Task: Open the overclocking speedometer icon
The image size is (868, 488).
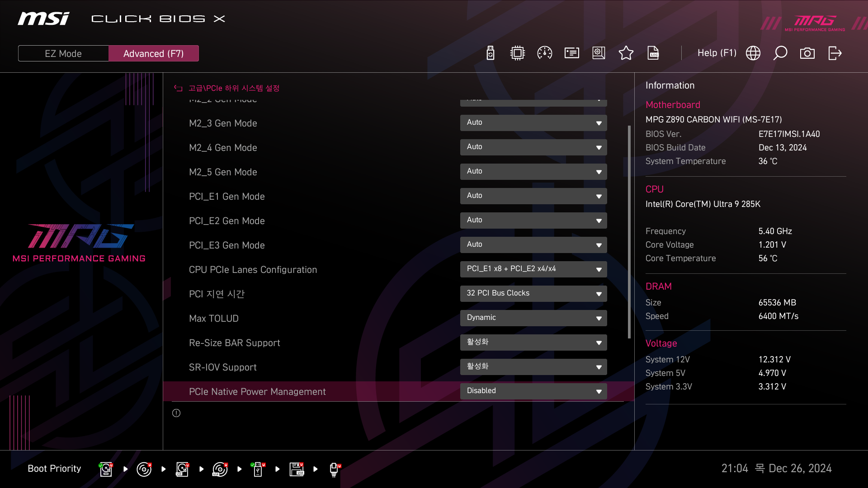Action: pyautogui.click(x=544, y=53)
